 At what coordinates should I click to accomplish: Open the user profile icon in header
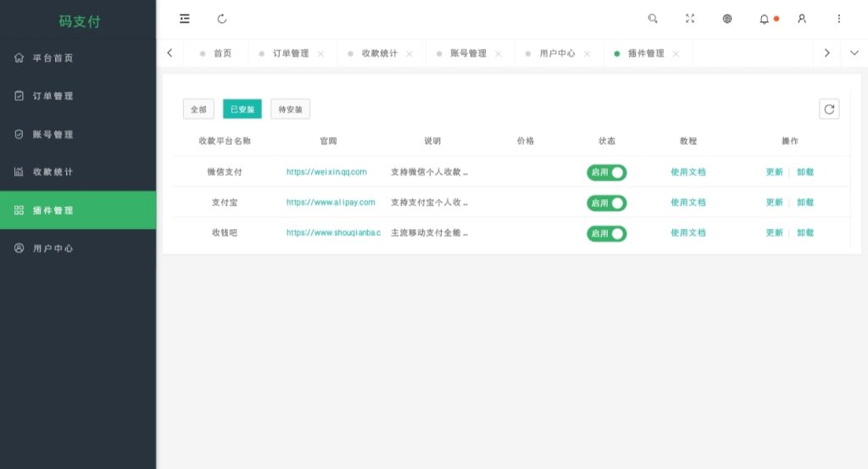coord(802,19)
